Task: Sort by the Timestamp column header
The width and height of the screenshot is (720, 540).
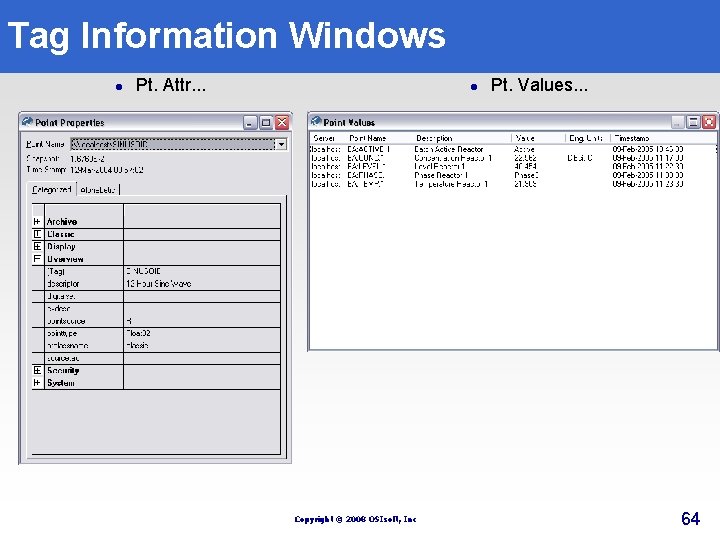Action: tap(632, 138)
